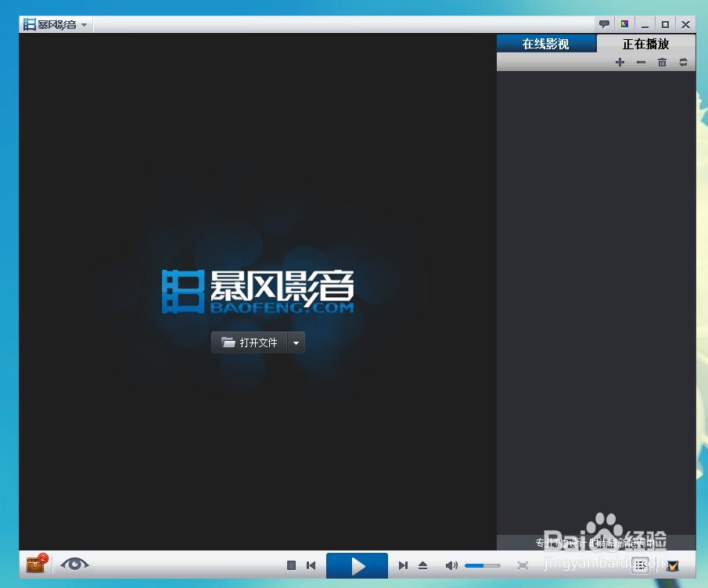Open the skin color picker icon

click(x=624, y=24)
